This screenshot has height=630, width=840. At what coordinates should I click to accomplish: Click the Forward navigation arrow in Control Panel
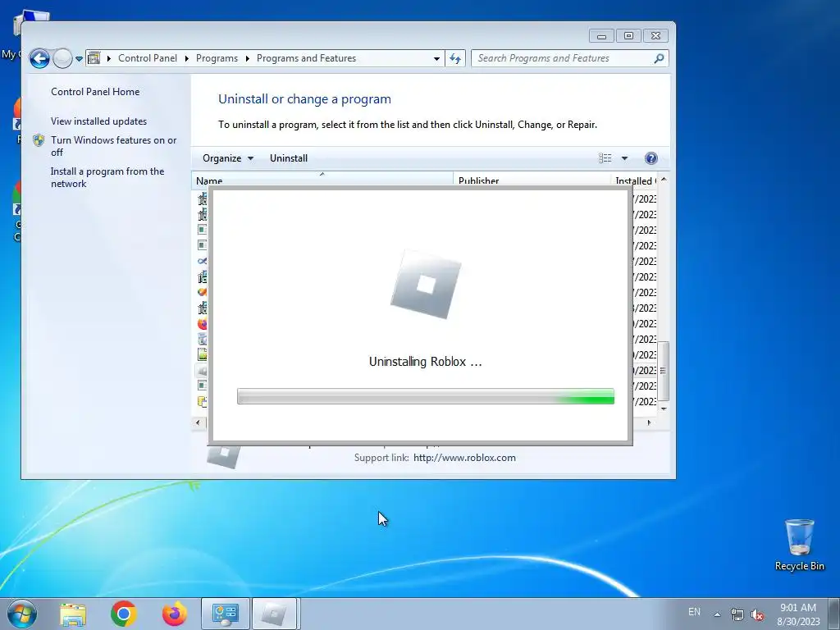[62, 58]
